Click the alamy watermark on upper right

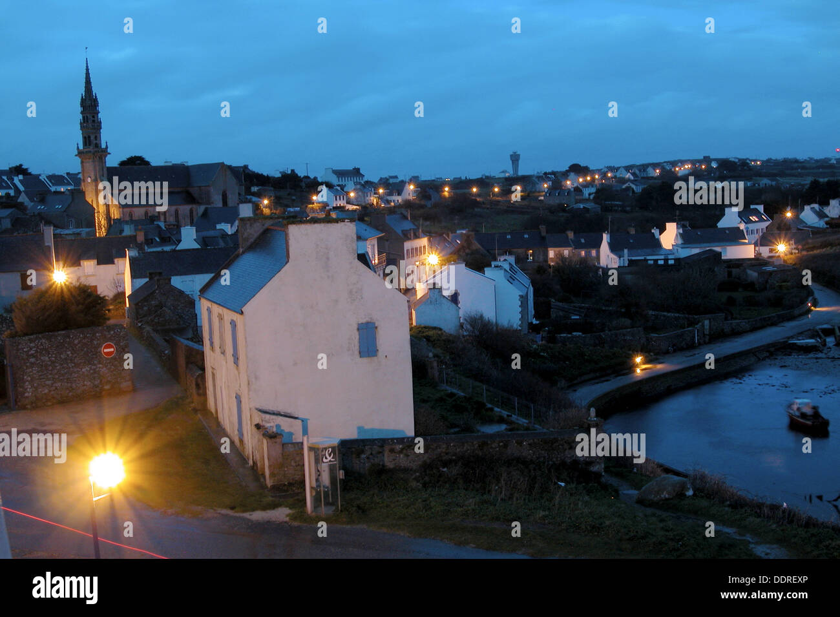708,192
